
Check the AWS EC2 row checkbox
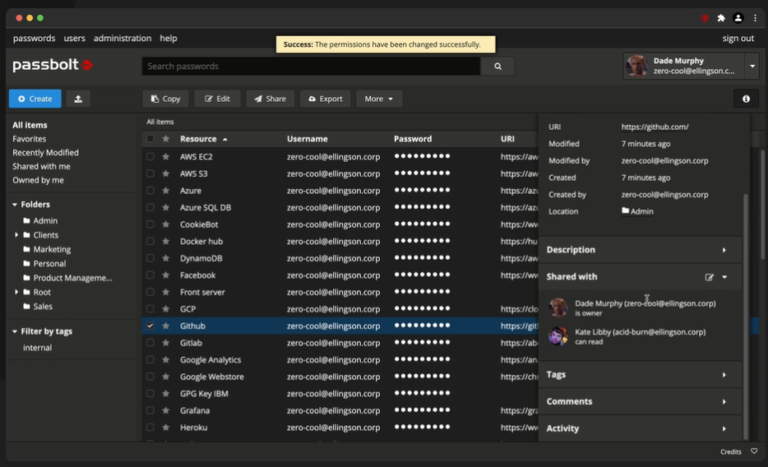pyautogui.click(x=150, y=157)
